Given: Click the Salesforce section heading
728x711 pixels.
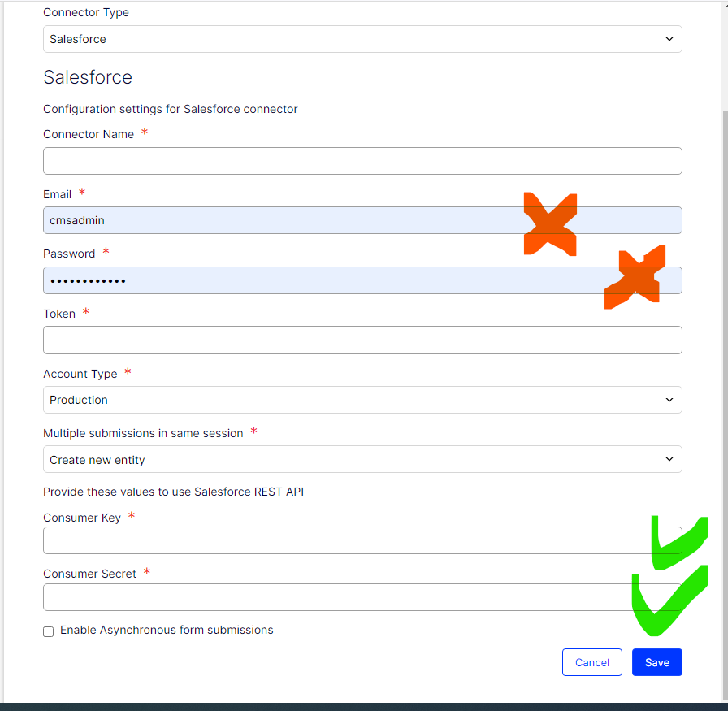Looking at the screenshot, I should [88, 77].
